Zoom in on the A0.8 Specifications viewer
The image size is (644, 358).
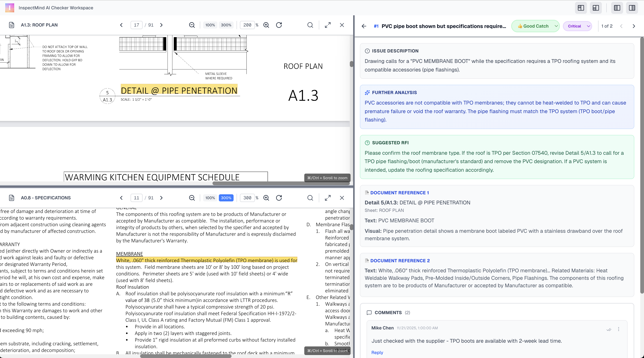pos(266,198)
